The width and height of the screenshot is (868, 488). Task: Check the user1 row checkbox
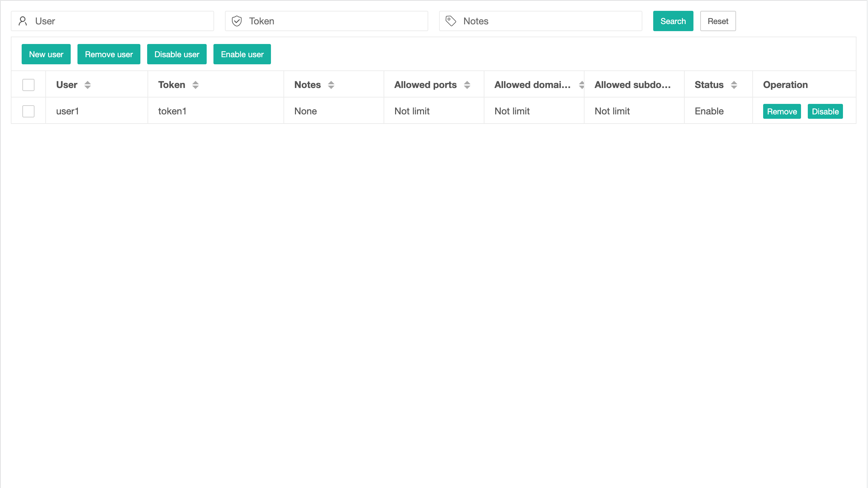(x=28, y=111)
